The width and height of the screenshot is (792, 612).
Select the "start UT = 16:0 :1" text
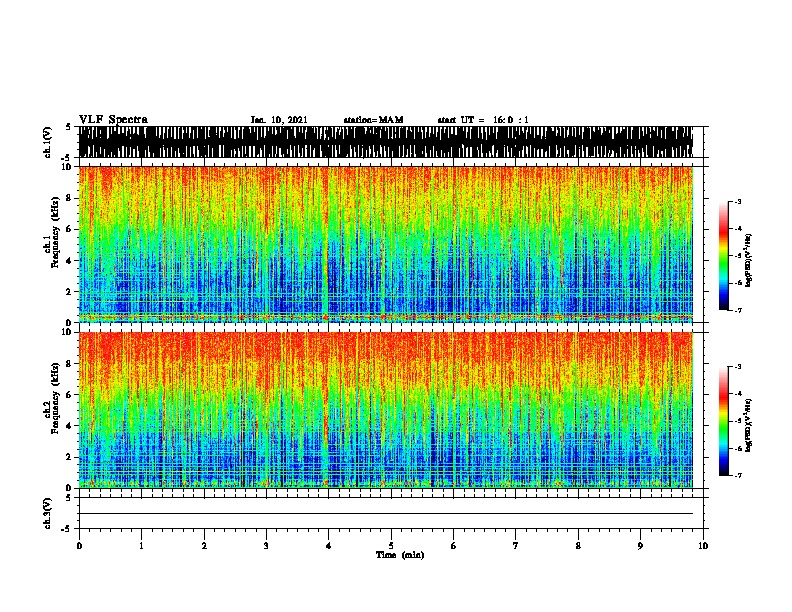pyautogui.click(x=483, y=120)
